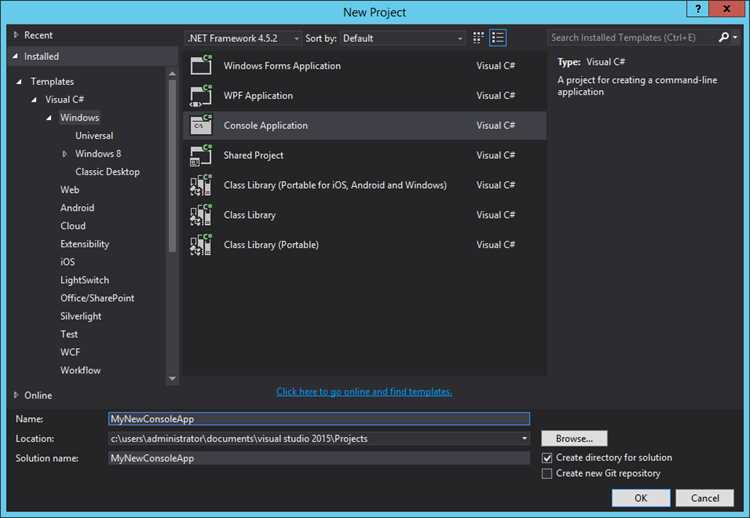750x518 pixels.
Task: Select the Test template category
Action: (69, 334)
